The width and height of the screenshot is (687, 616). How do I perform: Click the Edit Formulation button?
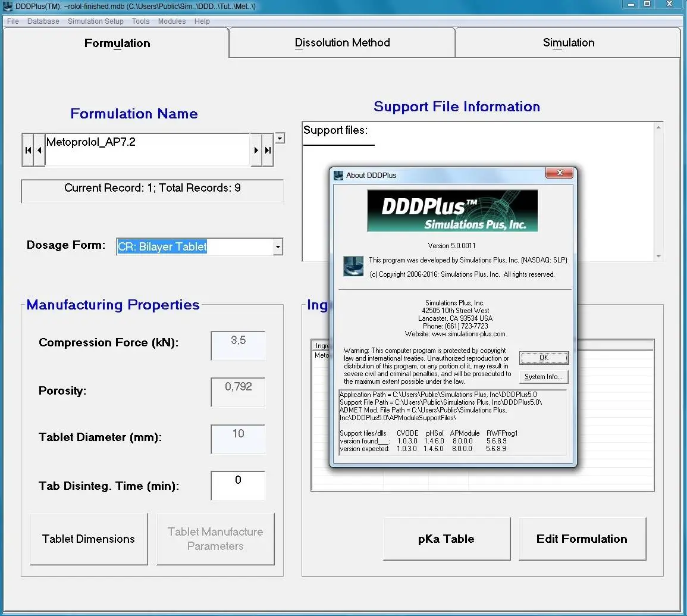coord(582,539)
